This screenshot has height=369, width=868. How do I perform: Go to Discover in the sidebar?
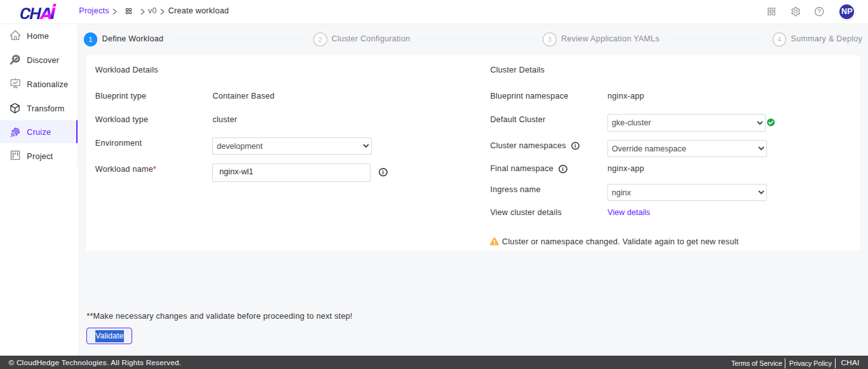coord(43,60)
